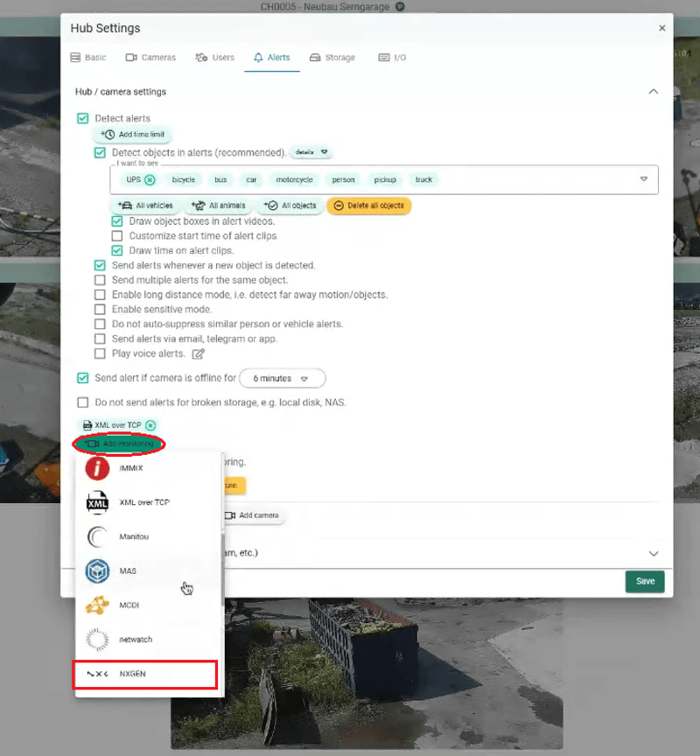This screenshot has width=700, height=756.
Task: Click All objects button
Action: [290, 206]
